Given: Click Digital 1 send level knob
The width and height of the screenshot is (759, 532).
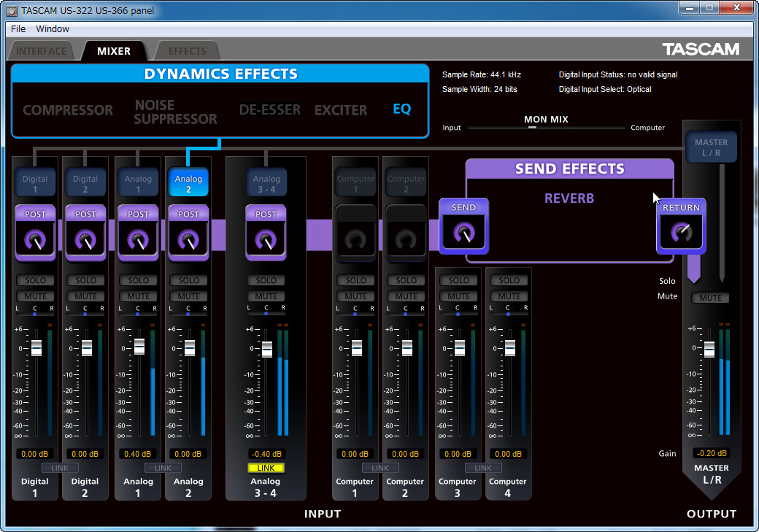Looking at the screenshot, I should point(35,239).
